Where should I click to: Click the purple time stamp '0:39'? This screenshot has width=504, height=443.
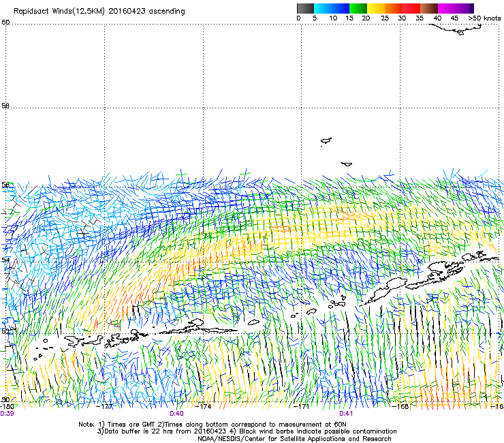click(7, 414)
